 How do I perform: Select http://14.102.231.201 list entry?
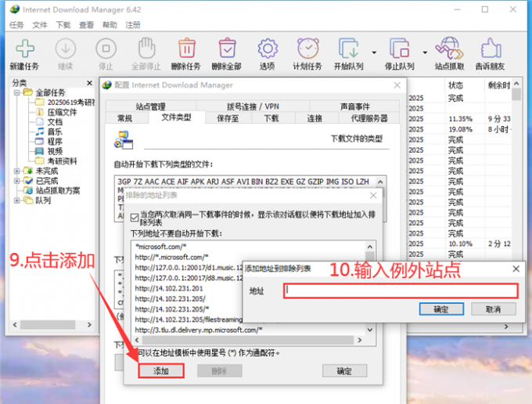pyautogui.click(x=169, y=288)
